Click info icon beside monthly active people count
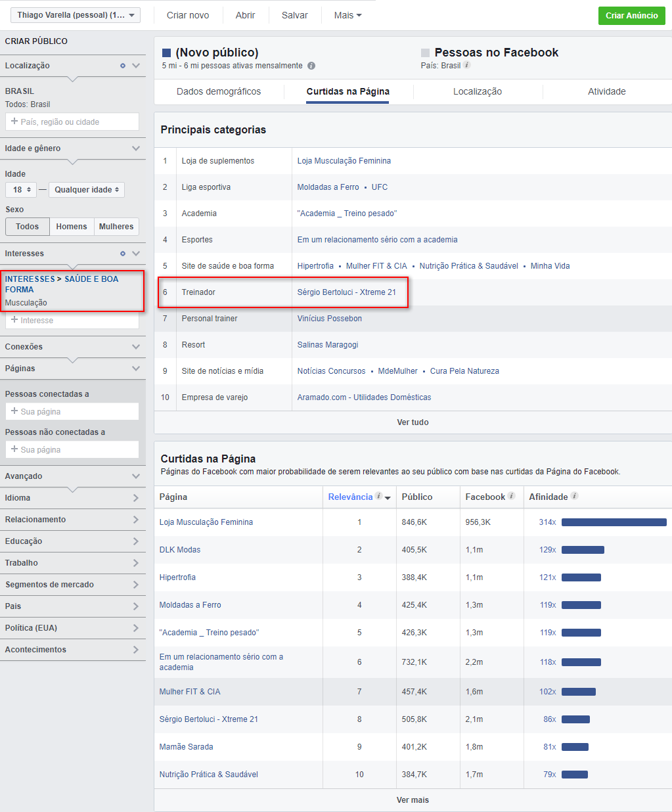The width and height of the screenshot is (672, 812). click(311, 66)
